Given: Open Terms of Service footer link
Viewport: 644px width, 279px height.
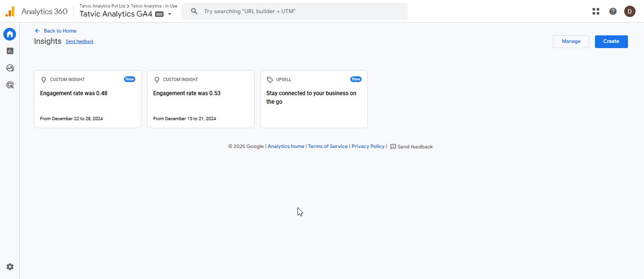Looking at the screenshot, I should pyautogui.click(x=328, y=147).
